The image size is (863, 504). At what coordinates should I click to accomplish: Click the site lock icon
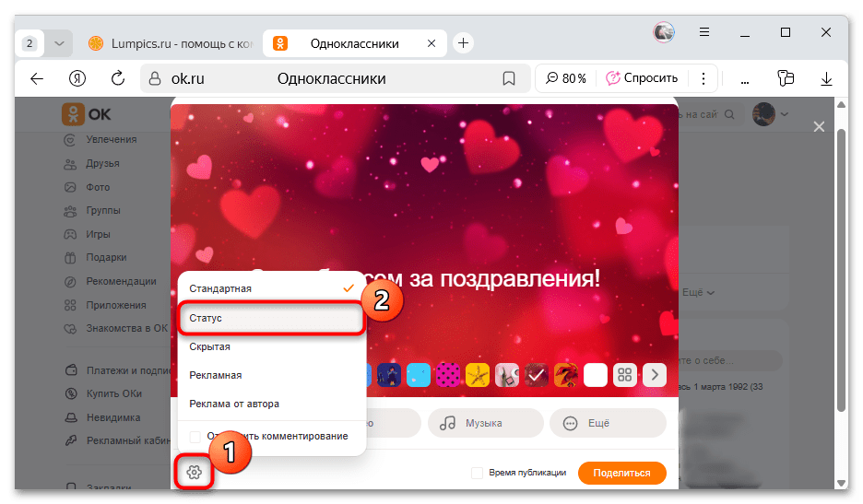tap(155, 78)
